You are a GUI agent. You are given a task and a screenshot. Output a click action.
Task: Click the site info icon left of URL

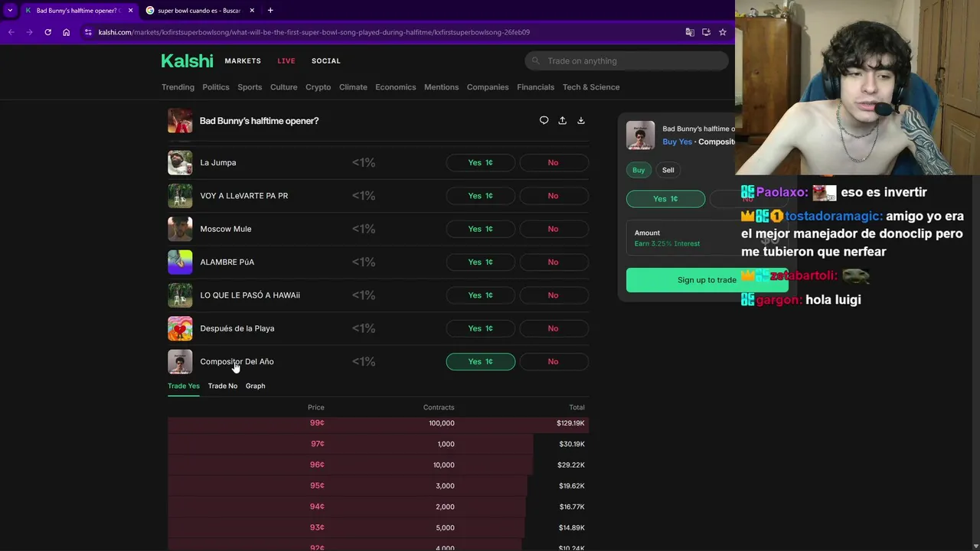tap(88, 32)
